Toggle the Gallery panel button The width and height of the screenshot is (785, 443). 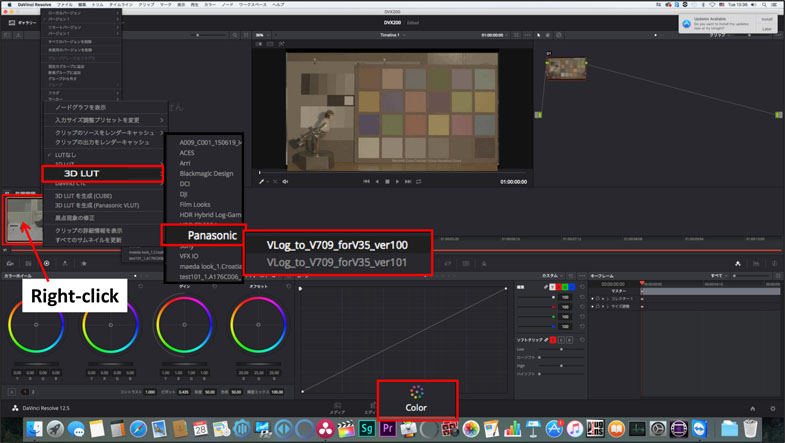pos(23,23)
